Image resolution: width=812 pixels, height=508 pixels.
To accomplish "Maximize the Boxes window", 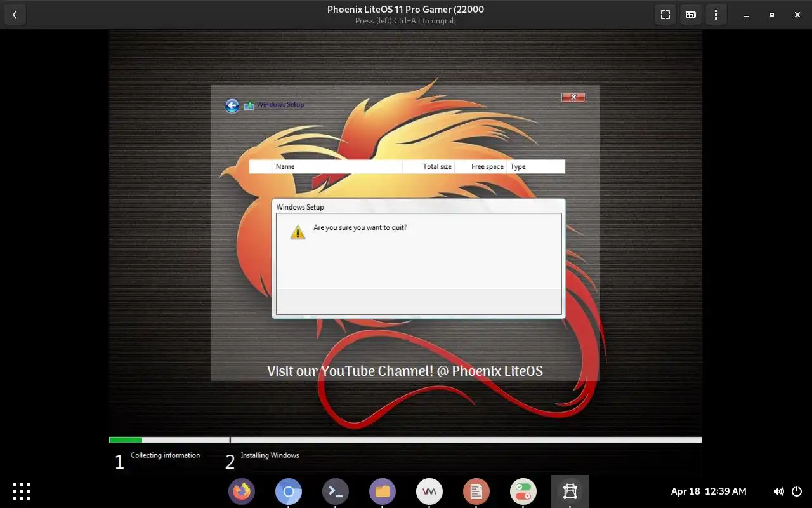I will pos(772,15).
